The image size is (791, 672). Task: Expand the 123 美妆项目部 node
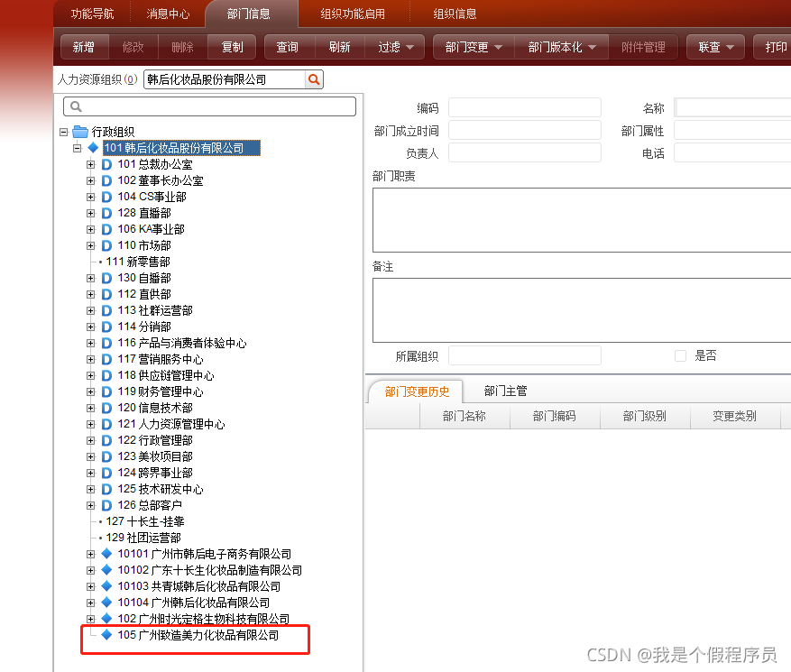pos(91,456)
